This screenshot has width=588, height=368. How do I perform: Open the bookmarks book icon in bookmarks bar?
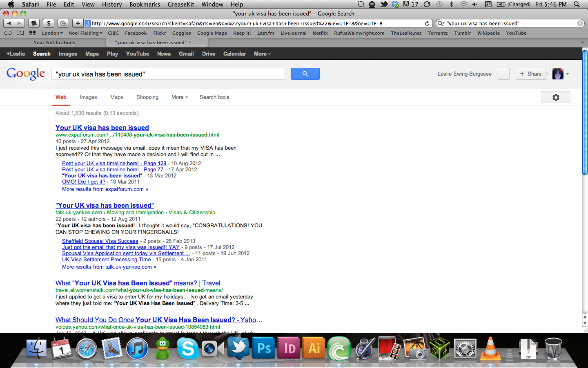[20, 33]
